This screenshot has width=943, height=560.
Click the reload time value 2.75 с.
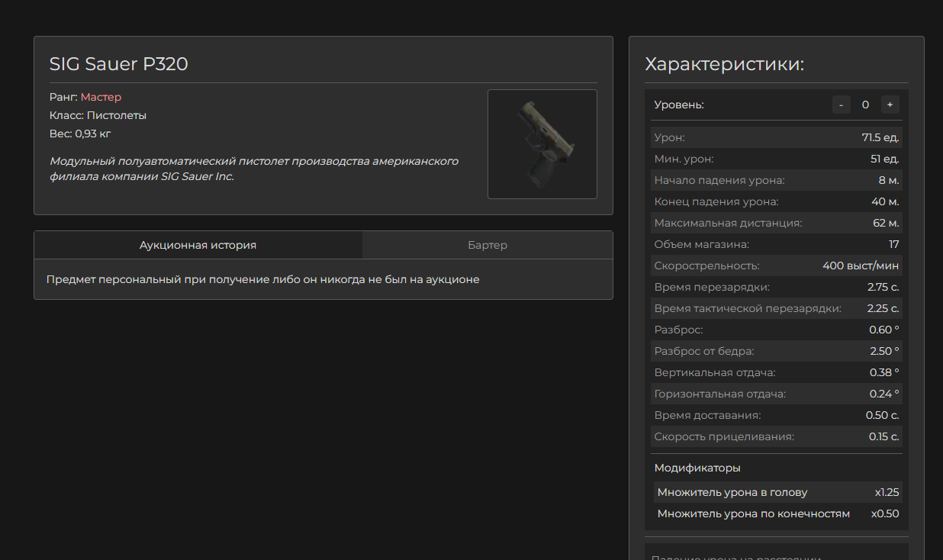tap(883, 287)
